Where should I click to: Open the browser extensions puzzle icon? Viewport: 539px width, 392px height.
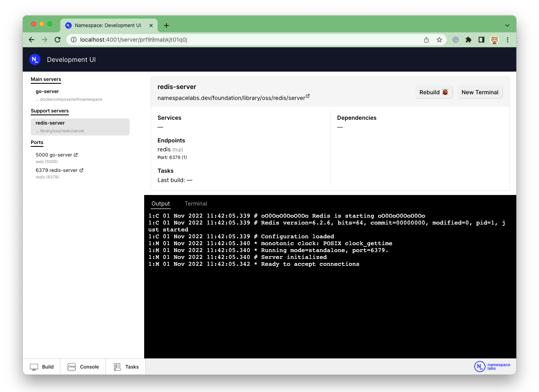click(x=469, y=40)
